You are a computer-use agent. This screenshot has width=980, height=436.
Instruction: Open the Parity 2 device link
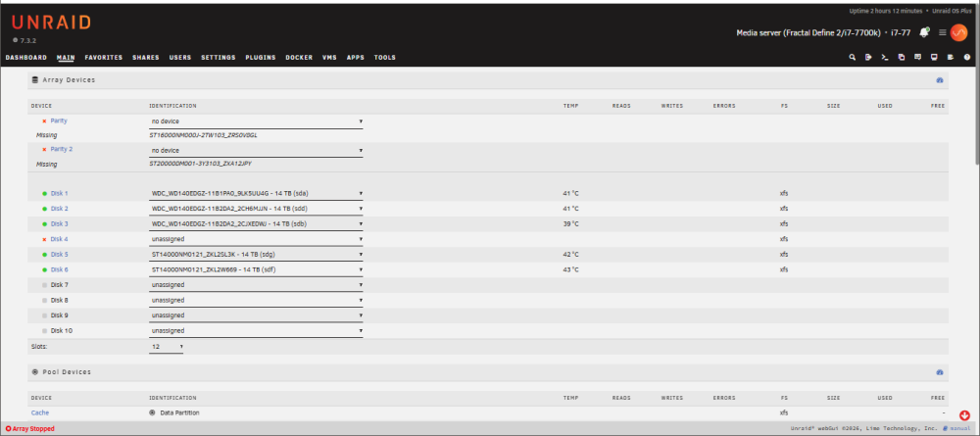click(62, 149)
